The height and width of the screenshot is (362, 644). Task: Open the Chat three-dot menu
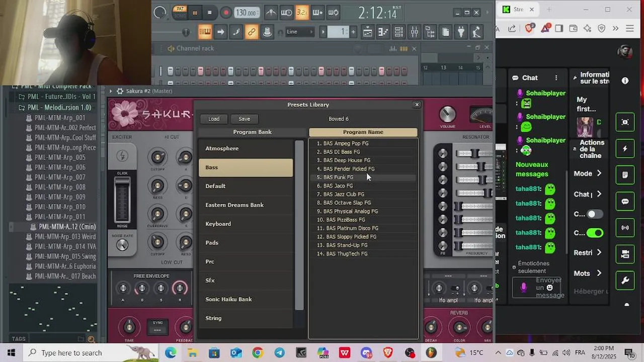pyautogui.click(x=556, y=78)
